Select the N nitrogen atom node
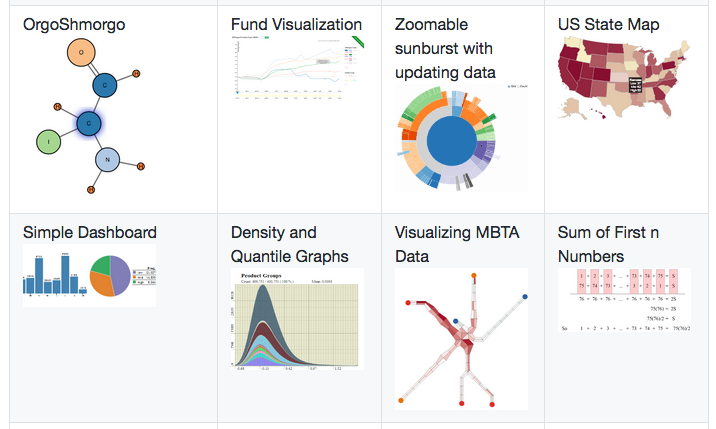This screenshot has width=716, height=429. (x=108, y=158)
